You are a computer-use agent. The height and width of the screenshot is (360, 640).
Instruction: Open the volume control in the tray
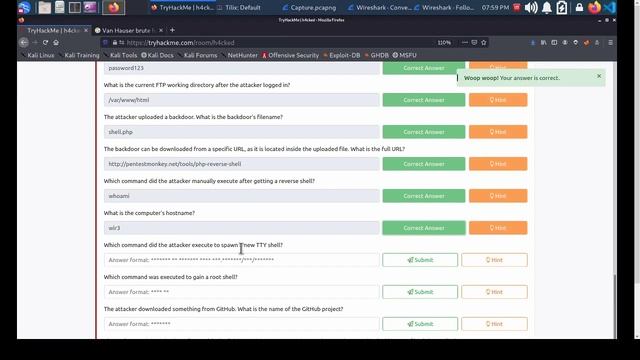531,7
